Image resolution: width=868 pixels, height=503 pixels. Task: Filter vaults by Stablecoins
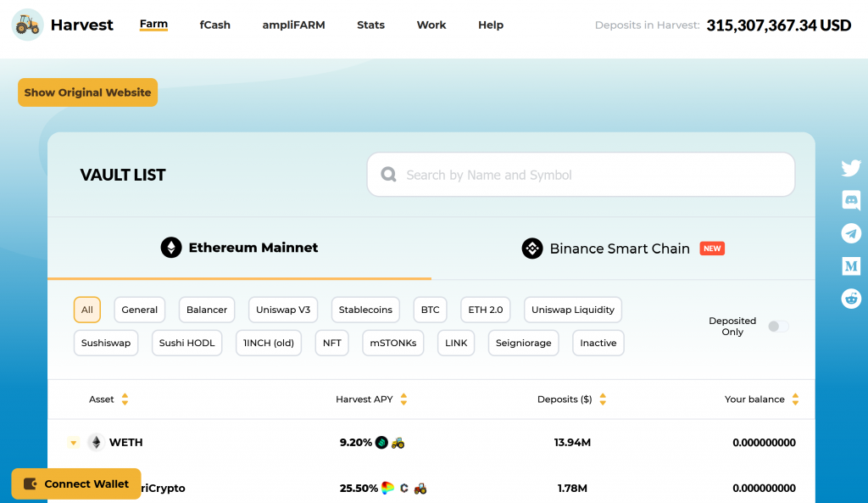[x=365, y=310]
